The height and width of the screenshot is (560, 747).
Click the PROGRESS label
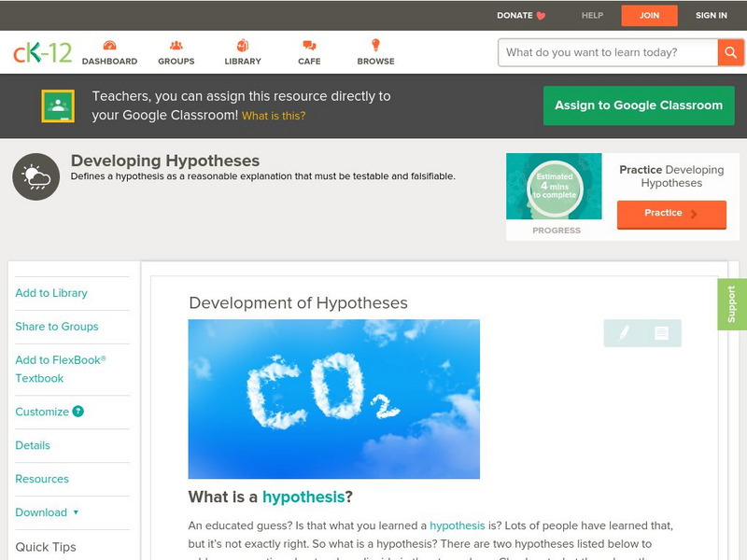coord(557,231)
